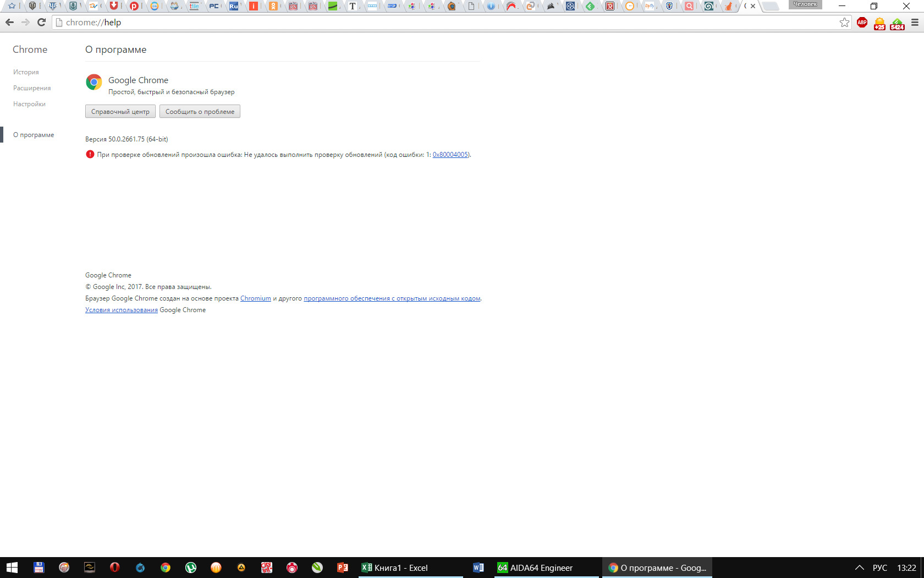This screenshot has width=924, height=578.
Task: Open the open-source software link
Action: (x=392, y=298)
